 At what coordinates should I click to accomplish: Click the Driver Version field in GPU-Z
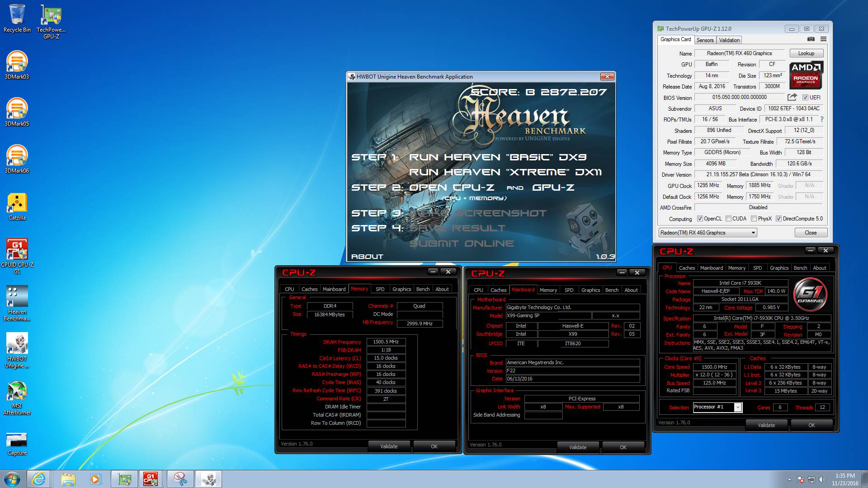758,174
